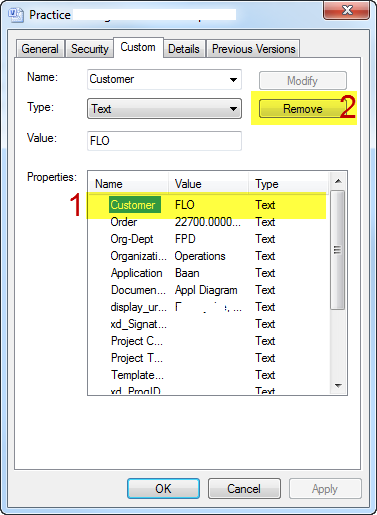Click the Baan value cell

point(187,273)
